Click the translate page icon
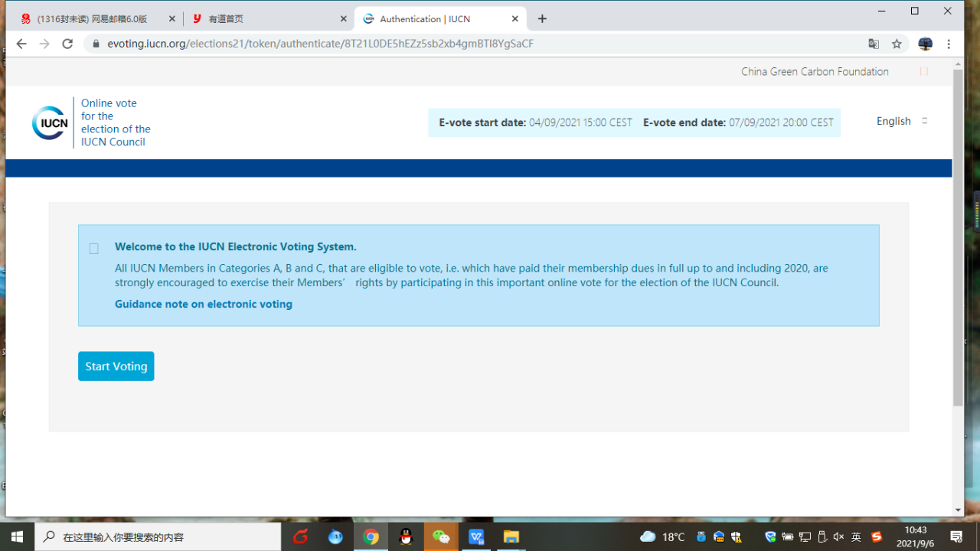 [874, 44]
